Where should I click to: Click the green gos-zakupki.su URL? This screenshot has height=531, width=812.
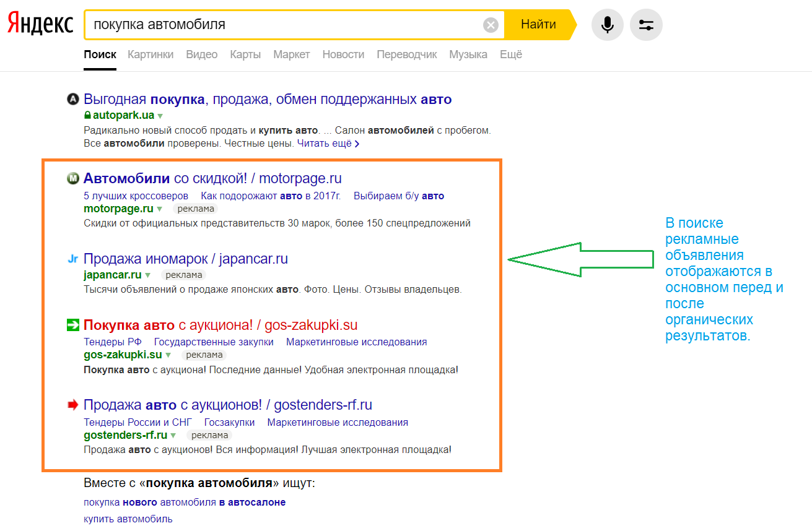[123, 355]
